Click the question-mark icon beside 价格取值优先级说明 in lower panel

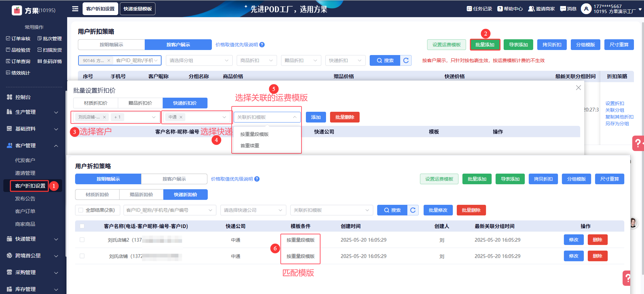coord(257,179)
